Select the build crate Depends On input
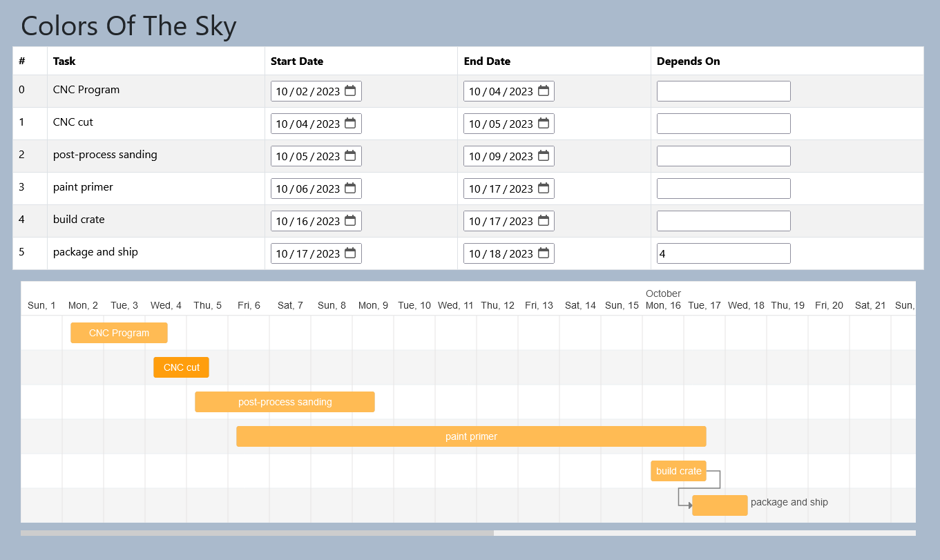The image size is (940, 560). pos(723,221)
